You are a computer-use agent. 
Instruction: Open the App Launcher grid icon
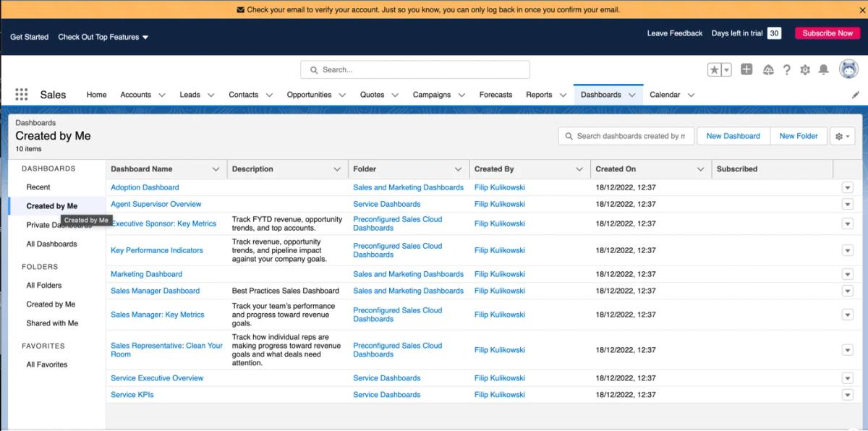[22, 95]
